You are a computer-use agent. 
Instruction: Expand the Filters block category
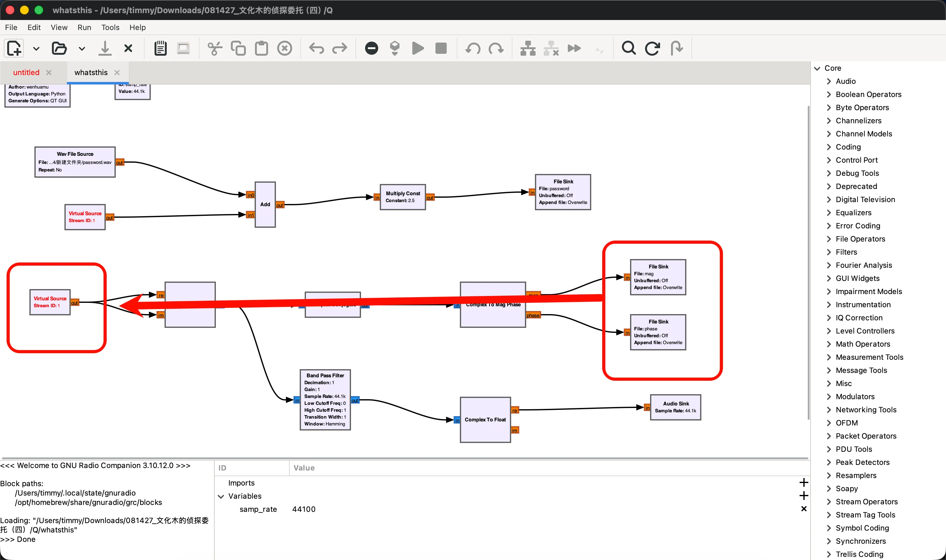click(x=829, y=252)
